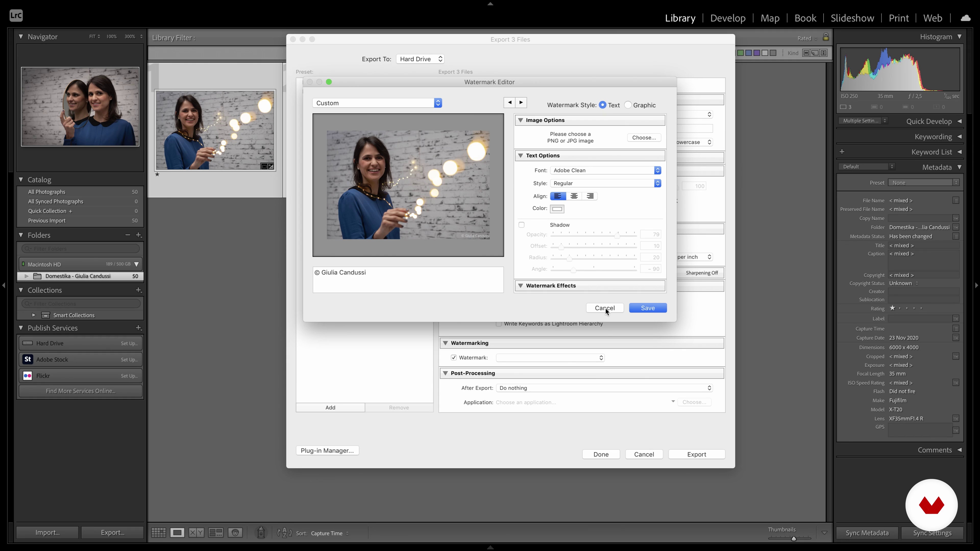This screenshot has width=980, height=551.
Task: Switch to the Map module
Action: pos(770,18)
